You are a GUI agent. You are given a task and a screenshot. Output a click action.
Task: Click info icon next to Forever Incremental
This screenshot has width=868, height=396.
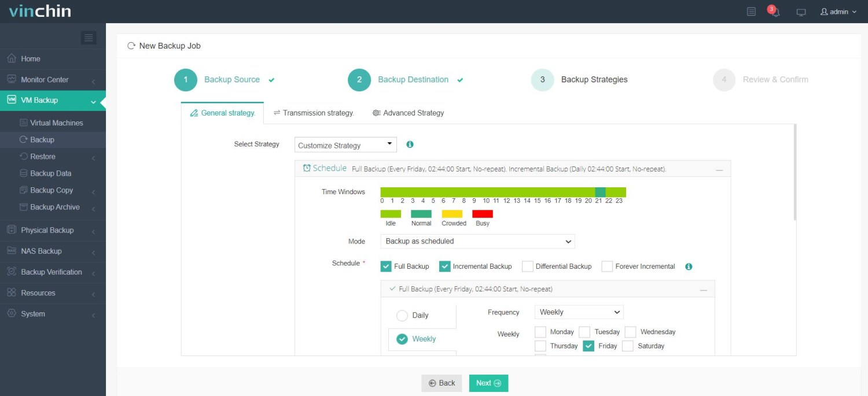pos(689,267)
